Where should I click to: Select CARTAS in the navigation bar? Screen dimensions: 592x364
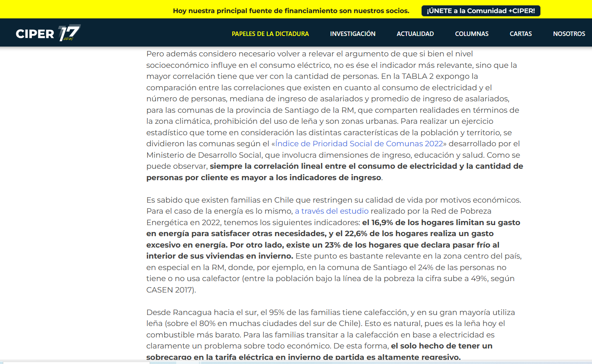pyautogui.click(x=521, y=34)
